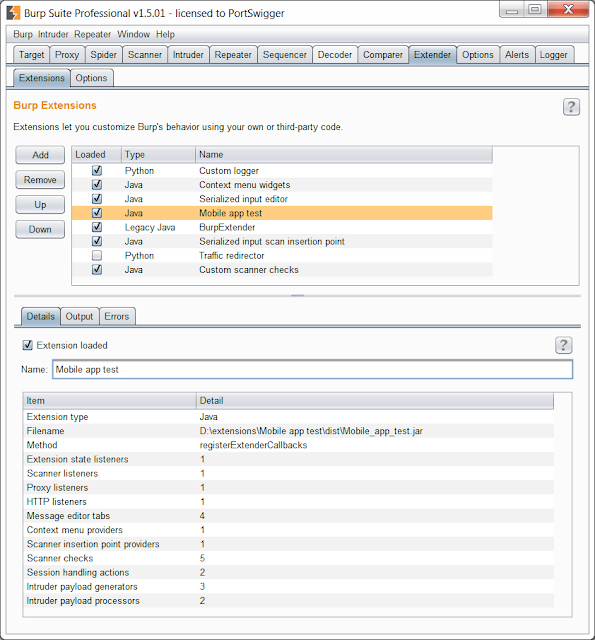Select the Scanner checks detail row
Viewport: 595px width, 640px height.
(289, 558)
